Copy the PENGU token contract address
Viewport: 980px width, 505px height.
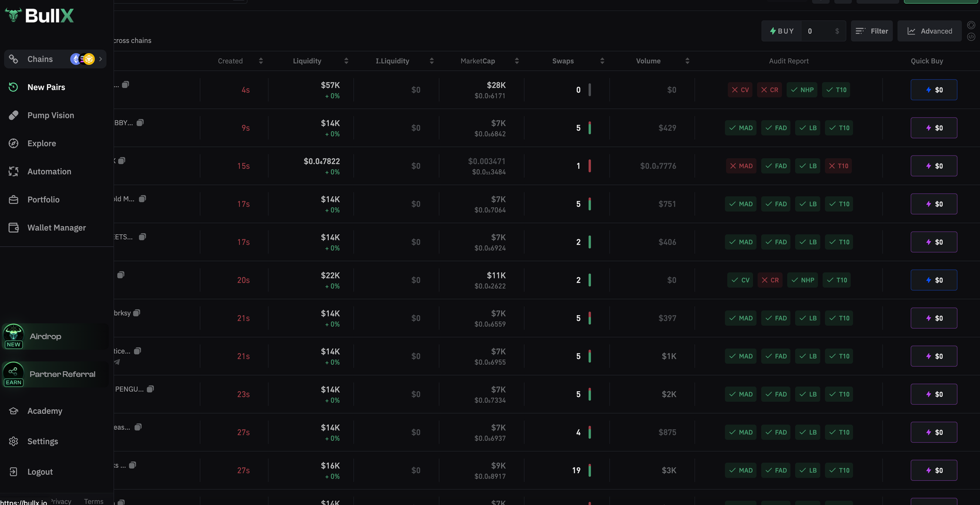click(x=151, y=389)
